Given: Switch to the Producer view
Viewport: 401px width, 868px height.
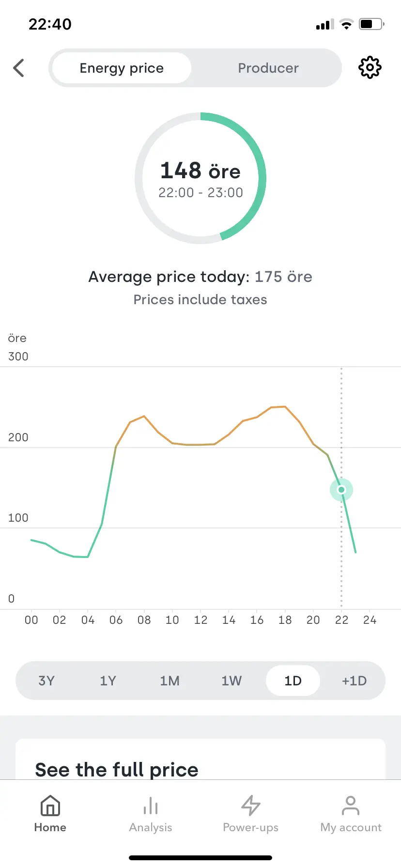Looking at the screenshot, I should (268, 68).
